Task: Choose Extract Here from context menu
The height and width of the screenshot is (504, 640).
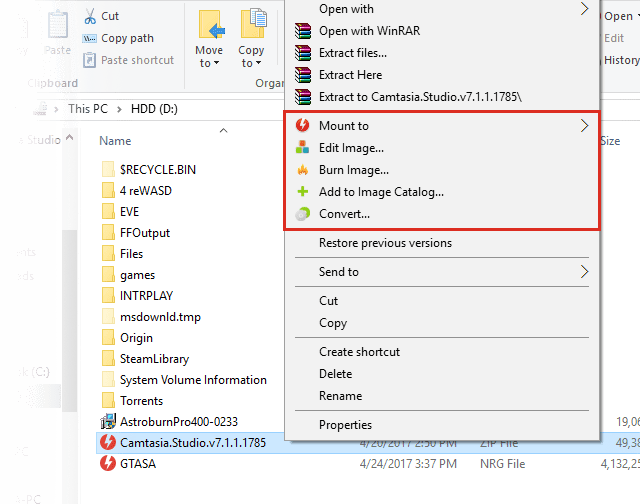Action: (x=442, y=75)
